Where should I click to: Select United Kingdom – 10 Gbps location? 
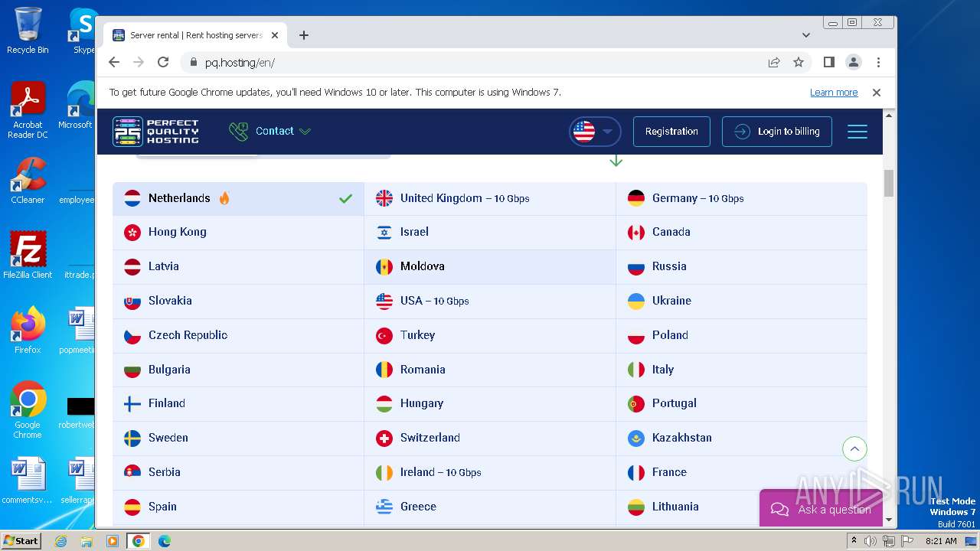pyautogui.click(x=490, y=198)
